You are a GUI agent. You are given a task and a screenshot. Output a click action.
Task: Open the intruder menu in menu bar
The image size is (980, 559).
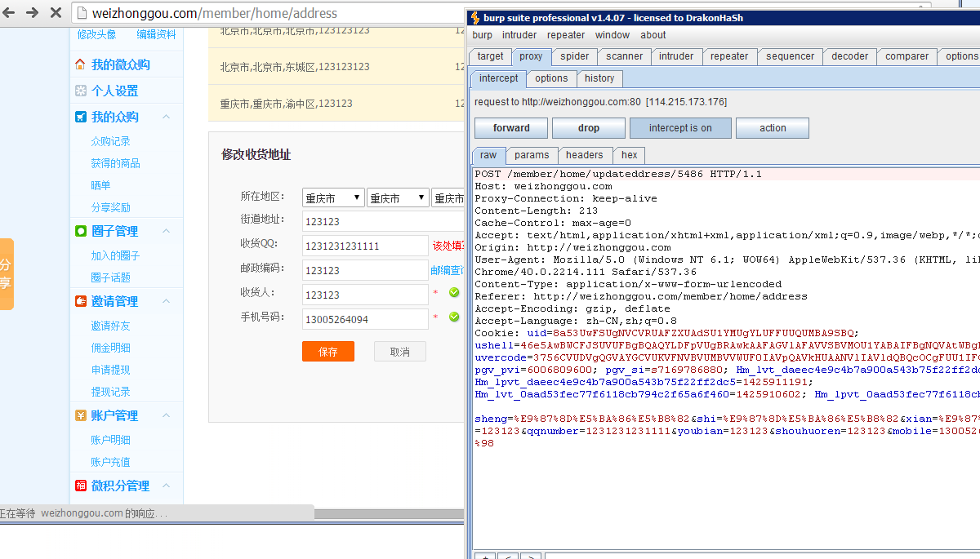click(x=519, y=35)
